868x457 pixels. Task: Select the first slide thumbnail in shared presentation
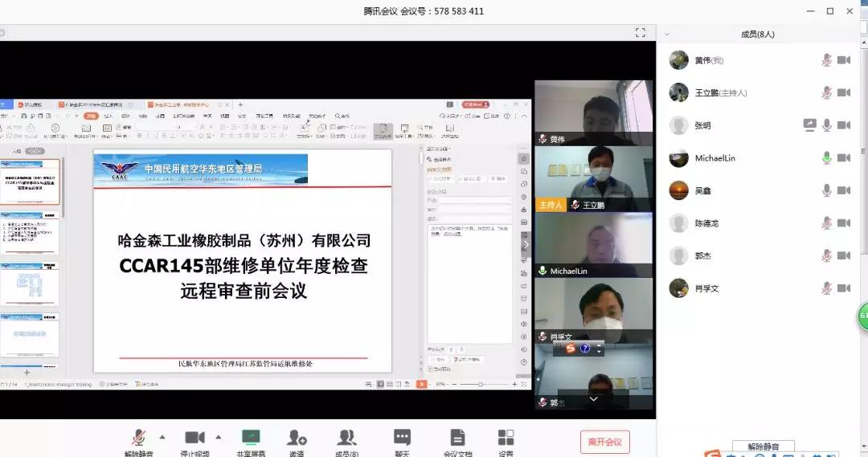(30, 182)
